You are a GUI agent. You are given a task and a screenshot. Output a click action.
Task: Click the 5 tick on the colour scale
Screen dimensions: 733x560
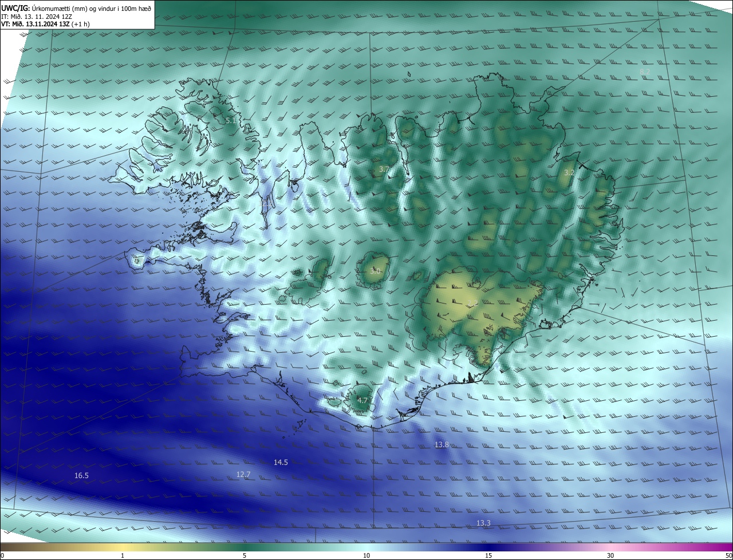(245, 555)
